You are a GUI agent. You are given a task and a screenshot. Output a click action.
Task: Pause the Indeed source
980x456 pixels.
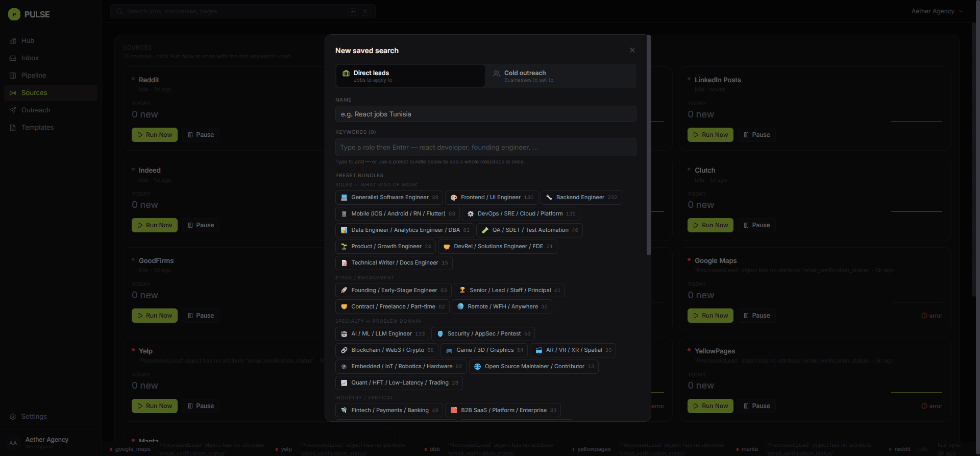[201, 225]
